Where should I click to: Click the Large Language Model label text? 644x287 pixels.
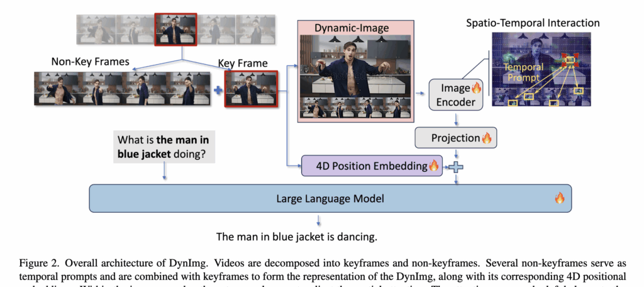coord(330,199)
